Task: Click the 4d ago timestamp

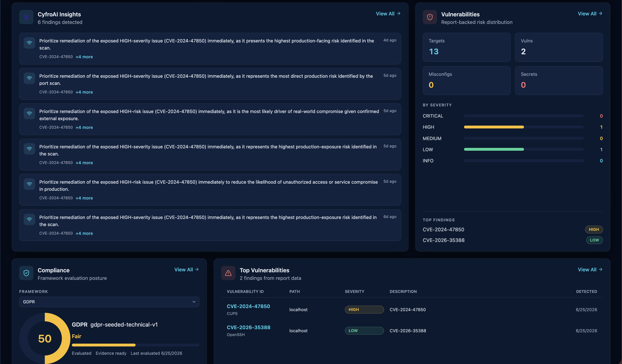Action: pyautogui.click(x=390, y=40)
